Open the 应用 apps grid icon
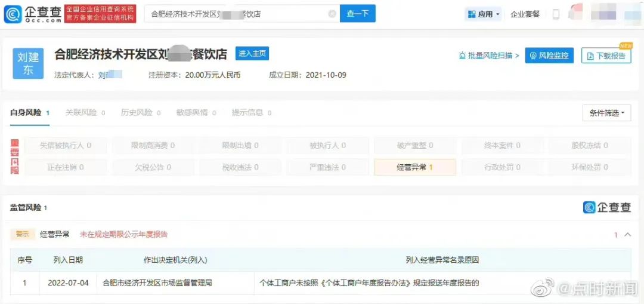644x304 pixels. [472, 14]
